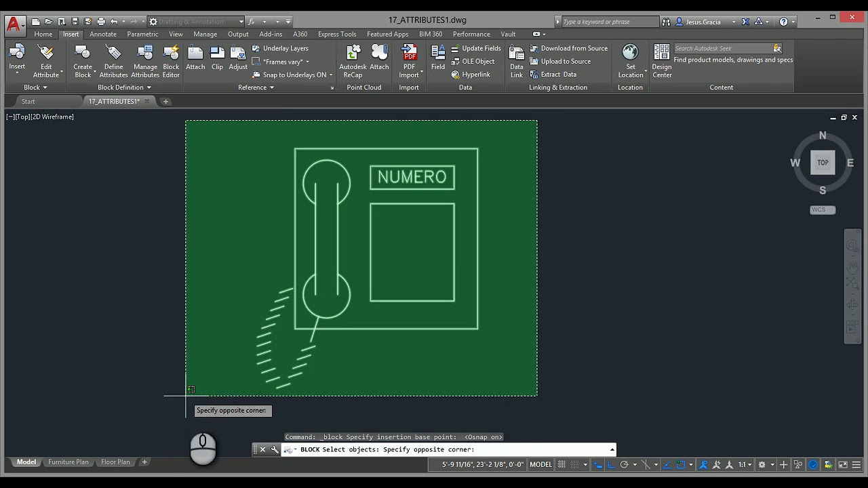Open the Parametric ribbon tab
Viewport: 868px width, 488px height.
142,34
